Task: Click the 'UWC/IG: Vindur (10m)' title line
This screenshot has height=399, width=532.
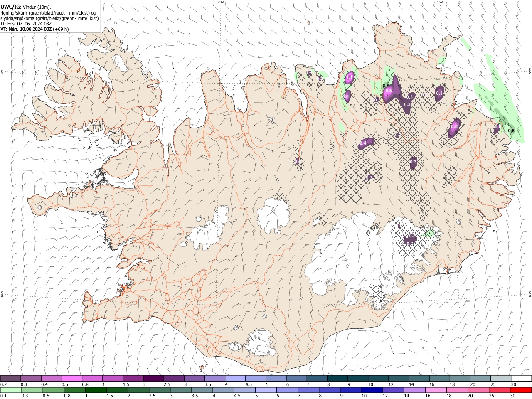Action: coord(26,7)
